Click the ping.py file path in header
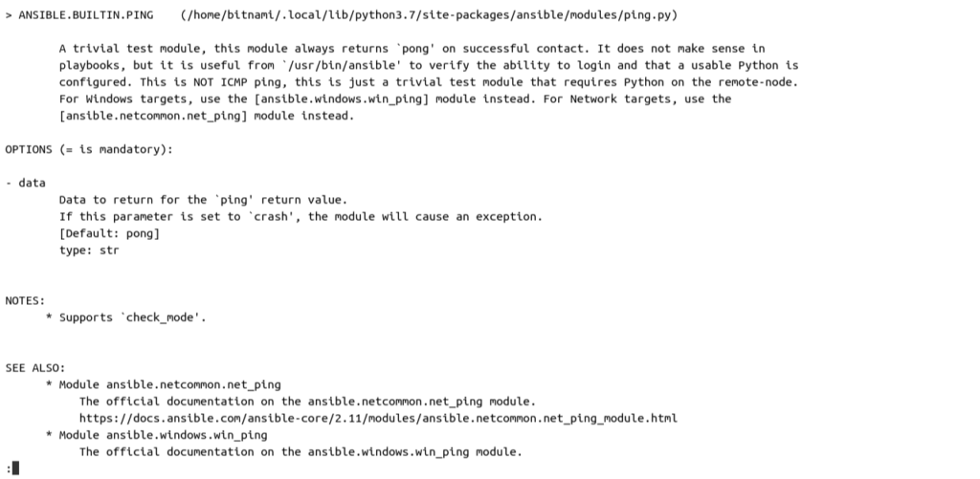Screen dimensions: 980x479 (x=429, y=15)
